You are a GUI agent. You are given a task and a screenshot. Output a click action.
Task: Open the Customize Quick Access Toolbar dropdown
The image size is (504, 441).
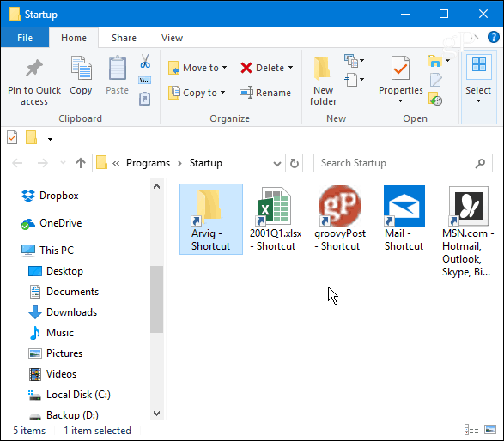point(50,138)
